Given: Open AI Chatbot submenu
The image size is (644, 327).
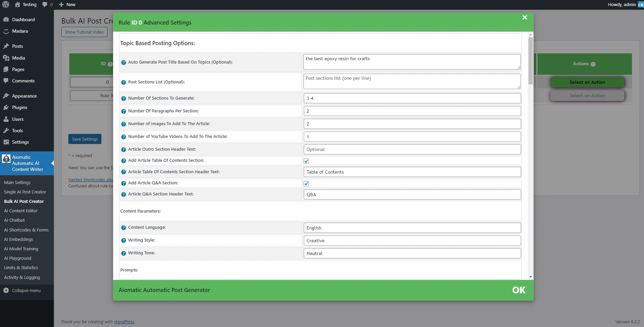Looking at the screenshot, I should (x=14, y=220).
